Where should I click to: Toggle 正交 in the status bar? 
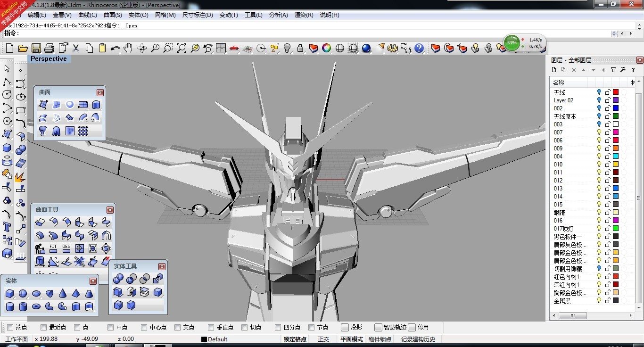[323, 339]
